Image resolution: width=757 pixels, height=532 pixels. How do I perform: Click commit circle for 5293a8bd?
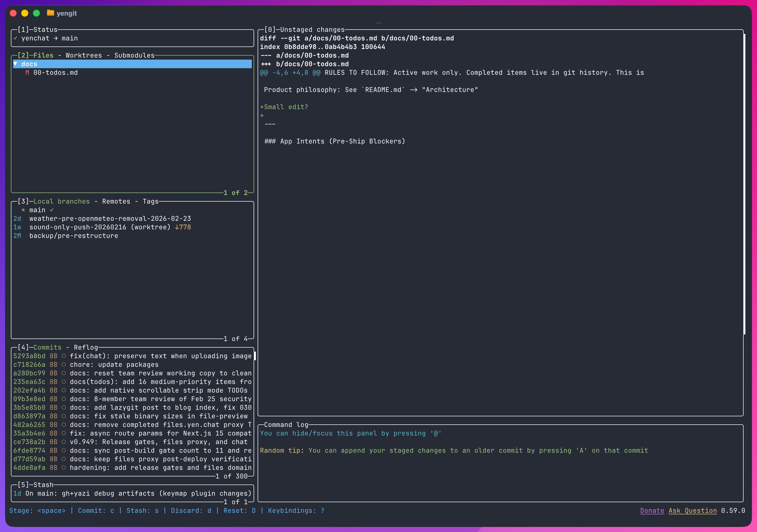(64, 356)
